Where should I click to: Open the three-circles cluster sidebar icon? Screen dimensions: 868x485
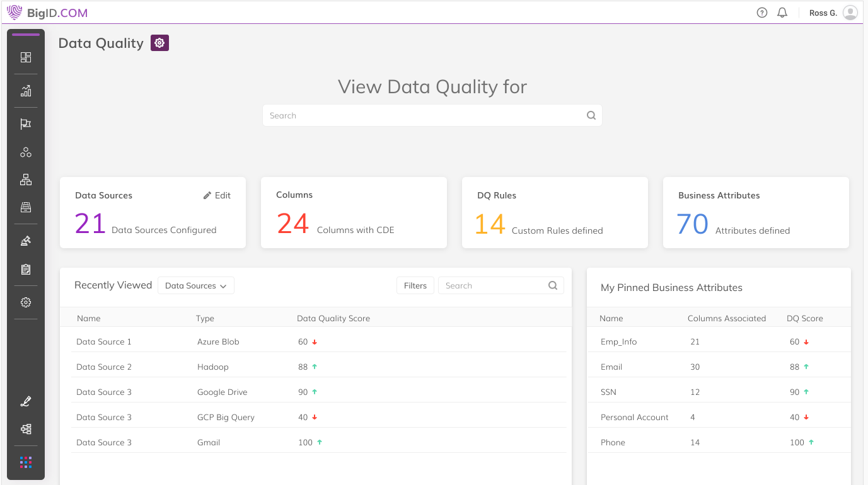[x=26, y=152]
